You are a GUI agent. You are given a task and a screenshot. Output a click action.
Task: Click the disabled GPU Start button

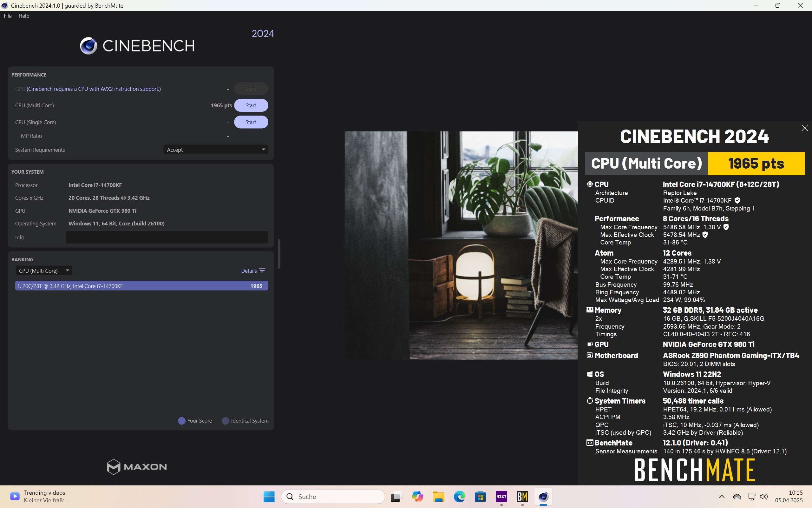pyautogui.click(x=251, y=89)
